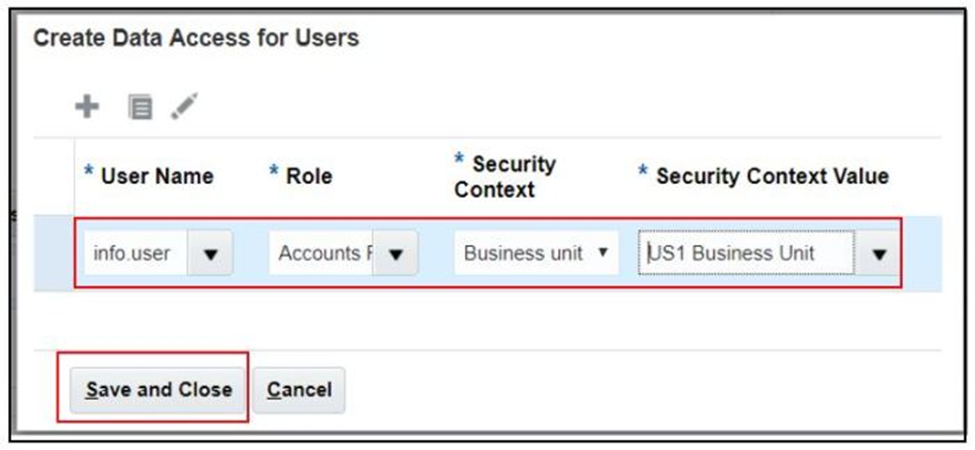Add a new row with plus icon
Viewport: 975px width, 450px height.
coord(87,107)
